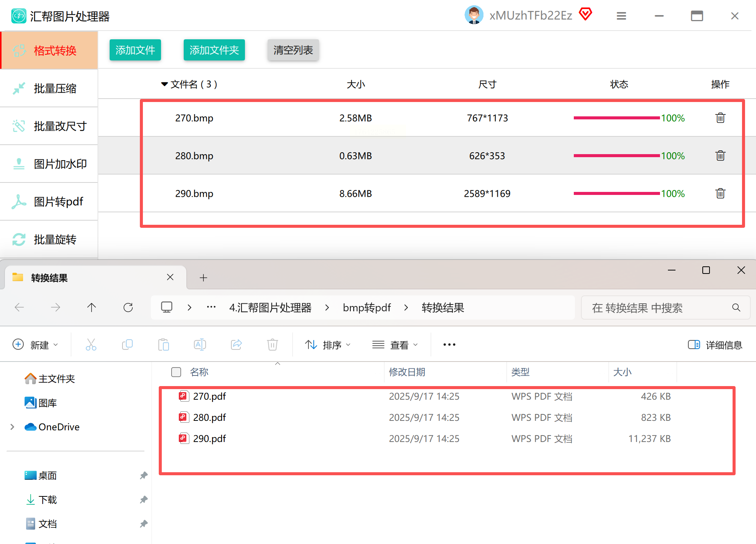Screen dimensions: 756x544
Task: Click the 270.pdf file icon
Action: coord(184,396)
